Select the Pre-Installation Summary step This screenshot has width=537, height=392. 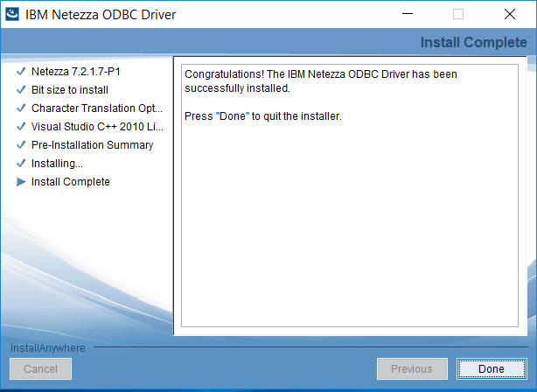[x=92, y=145]
